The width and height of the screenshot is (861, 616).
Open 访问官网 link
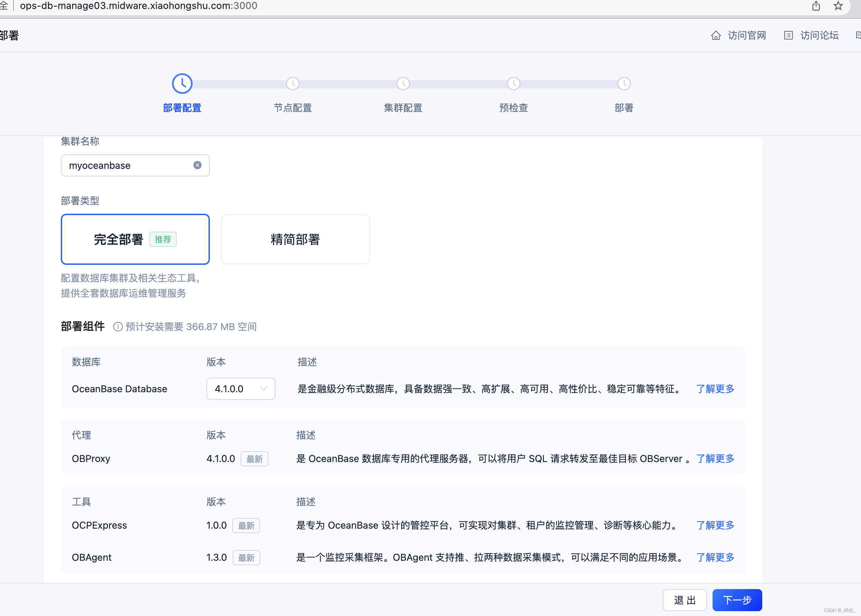pos(747,35)
